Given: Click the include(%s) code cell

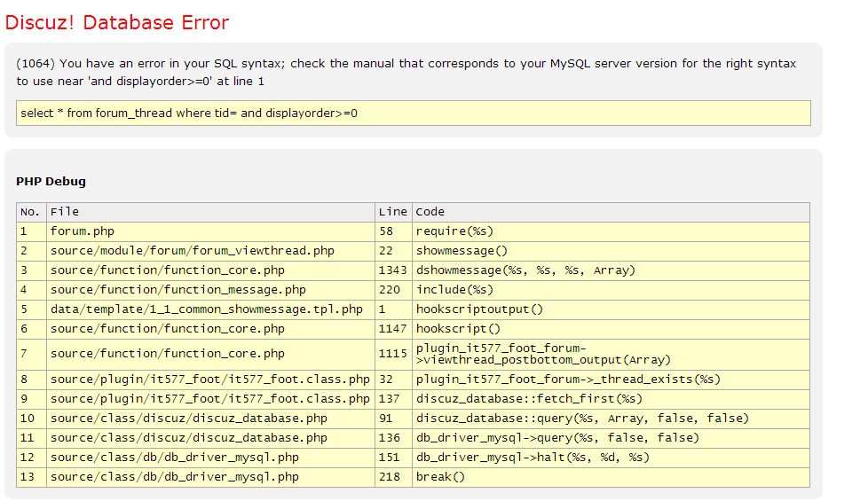Looking at the screenshot, I should pos(611,290).
